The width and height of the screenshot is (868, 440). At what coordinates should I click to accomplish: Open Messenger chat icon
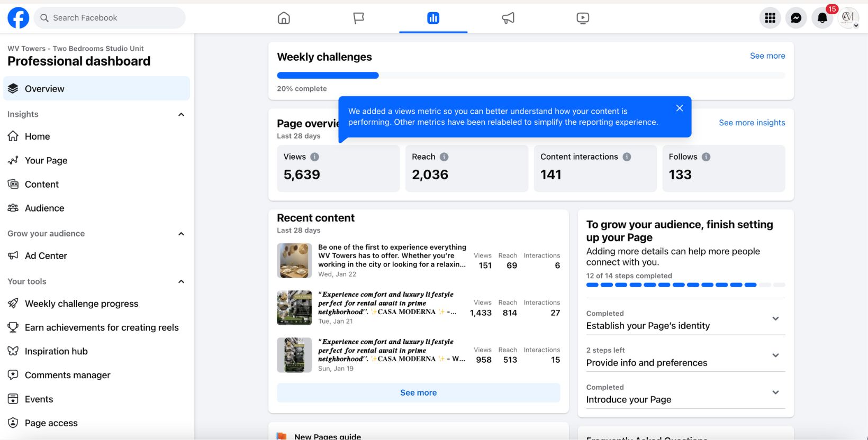point(796,18)
